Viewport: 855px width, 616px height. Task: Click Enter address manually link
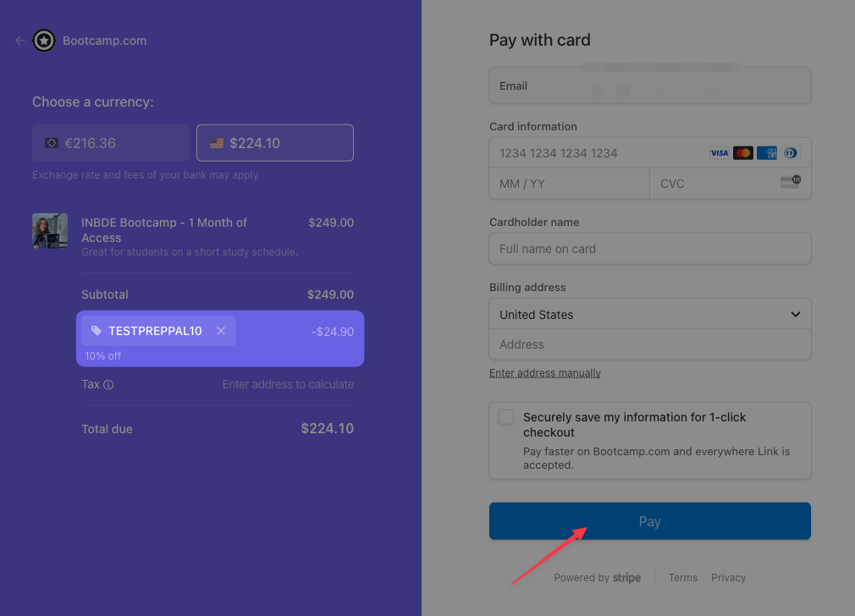pos(545,373)
